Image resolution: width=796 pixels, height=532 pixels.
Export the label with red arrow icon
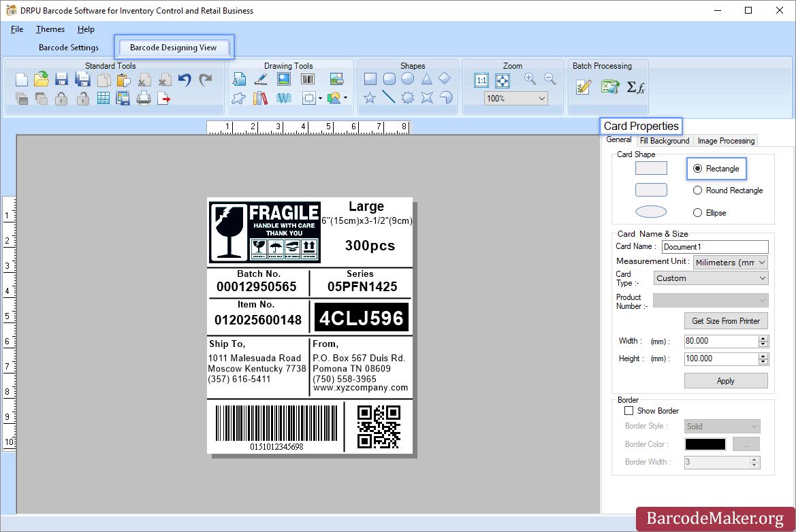click(x=164, y=99)
